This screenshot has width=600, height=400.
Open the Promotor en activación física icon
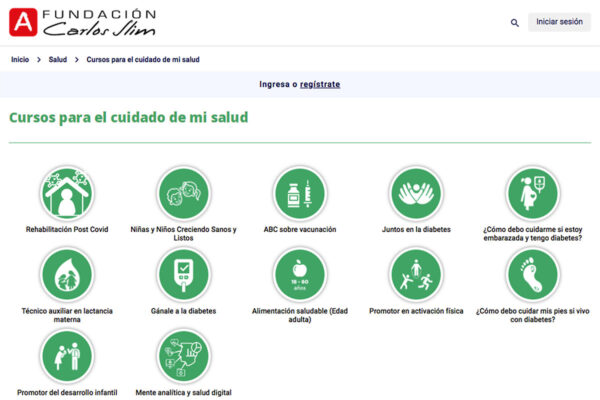(416, 273)
